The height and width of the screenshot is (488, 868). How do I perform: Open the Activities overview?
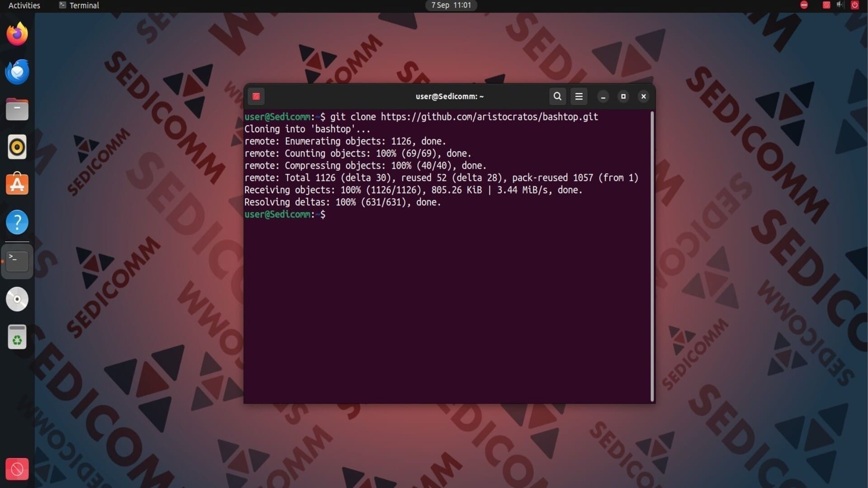point(24,5)
